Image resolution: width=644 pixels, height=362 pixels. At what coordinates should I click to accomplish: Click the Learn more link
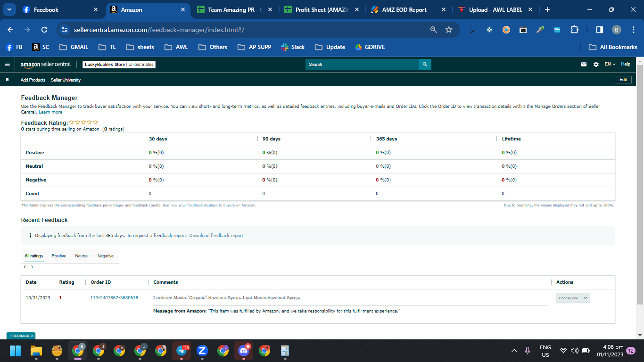tap(50, 112)
